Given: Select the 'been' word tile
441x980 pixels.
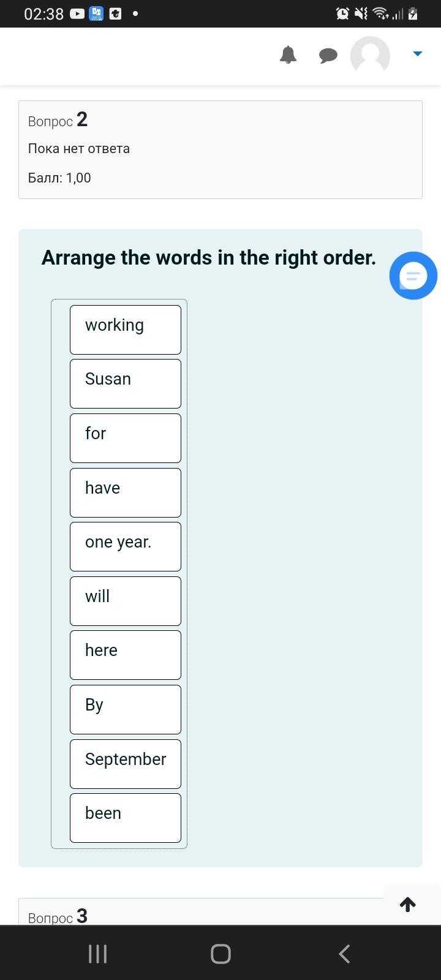Looking at the screenshot, I should point(126,818).
